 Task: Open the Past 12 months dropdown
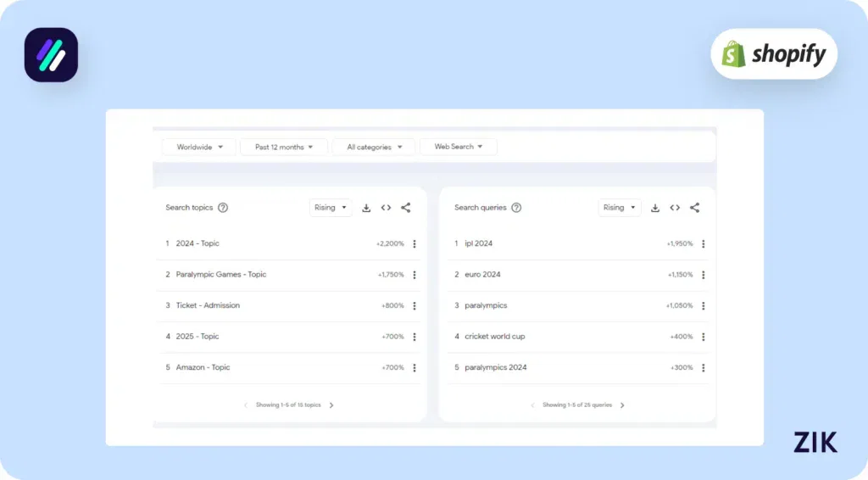click(283, 147)
